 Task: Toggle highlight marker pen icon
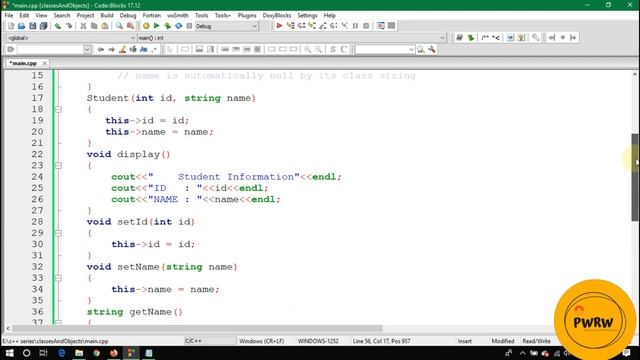tap(122, 49)
